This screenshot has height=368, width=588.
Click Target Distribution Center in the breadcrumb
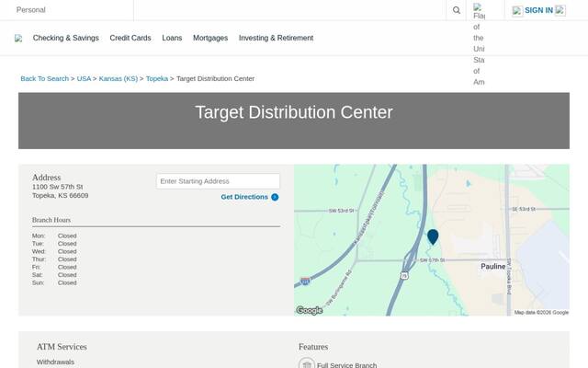click(x=215, y=78)
